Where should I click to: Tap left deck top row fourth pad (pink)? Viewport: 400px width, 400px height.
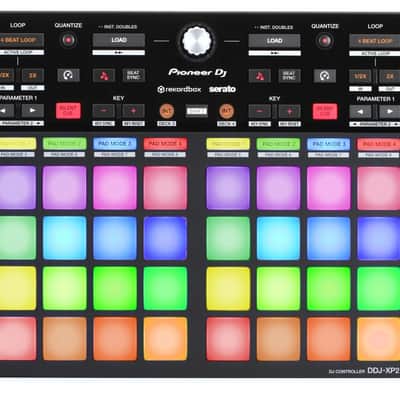pos(165,188)
